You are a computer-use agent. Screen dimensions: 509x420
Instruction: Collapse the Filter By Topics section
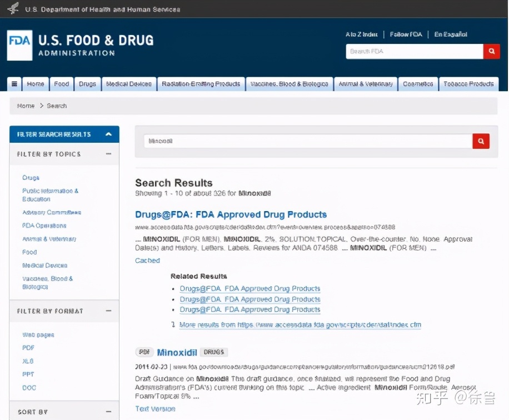click(109, 154)
